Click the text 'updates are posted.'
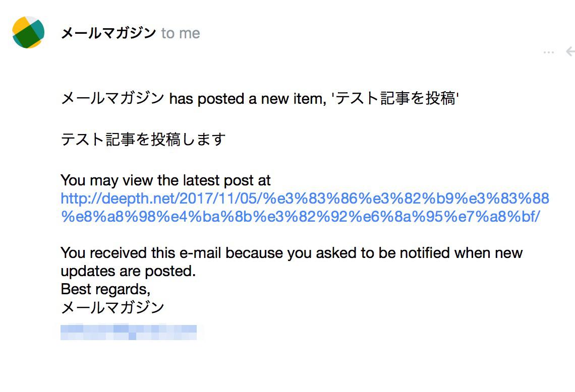575x392 pixels. pos(128,271)
